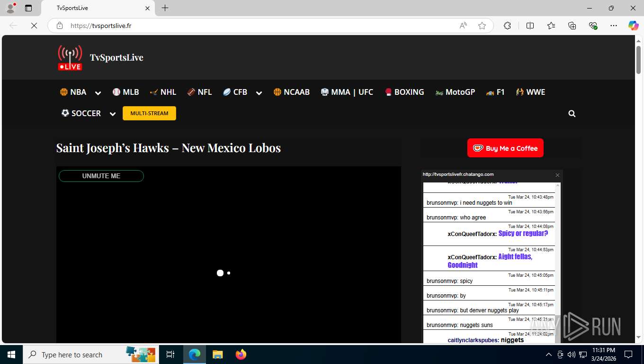Open the Copilot icon
Viewport: 644px width, 364px height.
(634, 26)
